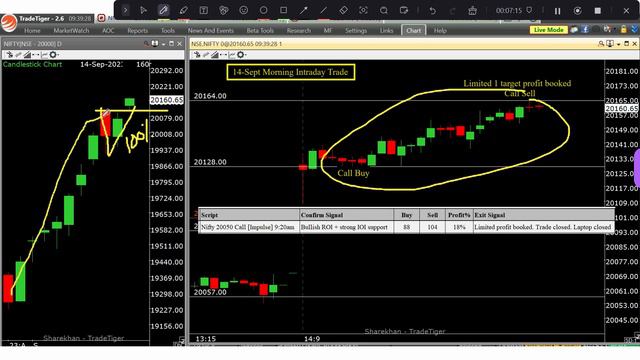The width and height of the screenshot is (640, 360).
Task: Open the Settings menu
Action: click(356, 31)
